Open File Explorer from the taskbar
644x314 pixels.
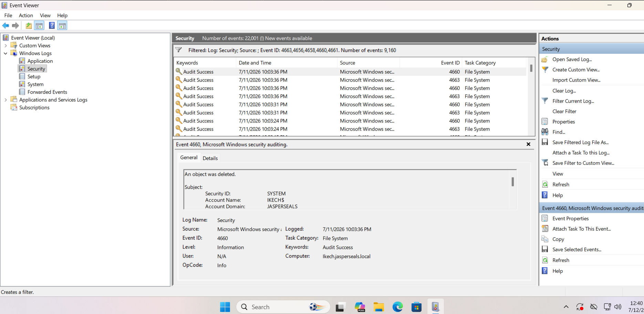click(x=379, y=307)
